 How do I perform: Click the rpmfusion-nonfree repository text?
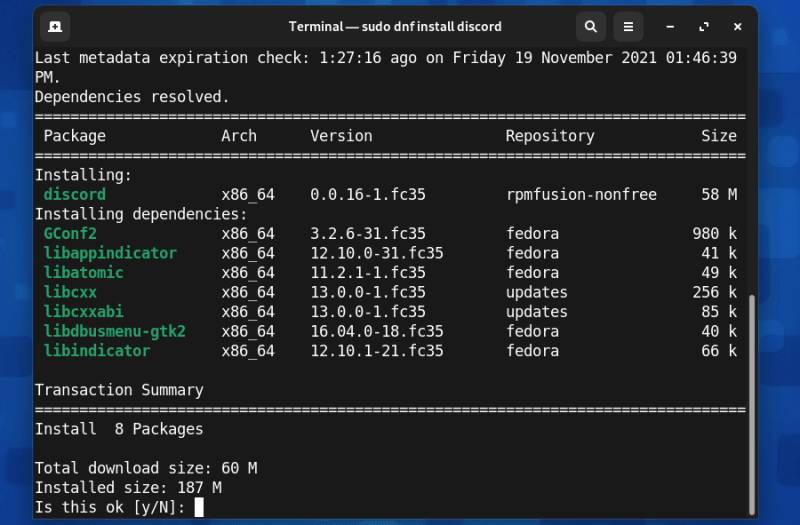(581, 194)
